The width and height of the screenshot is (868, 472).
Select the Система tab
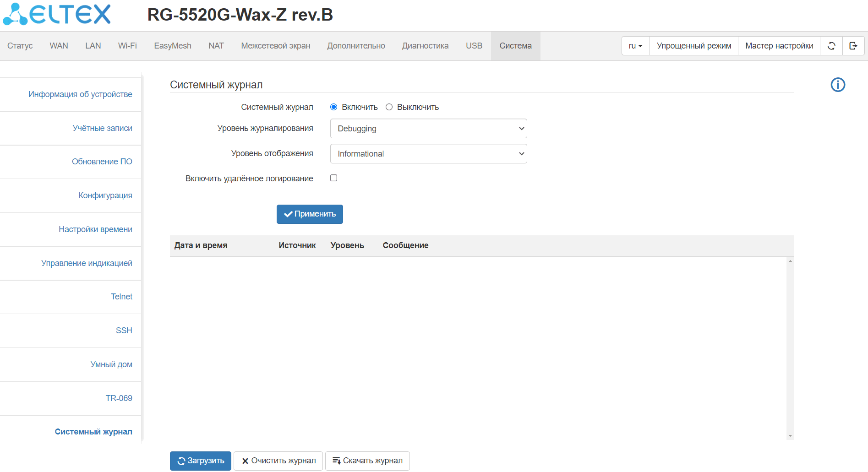click(x=516, y=46)
